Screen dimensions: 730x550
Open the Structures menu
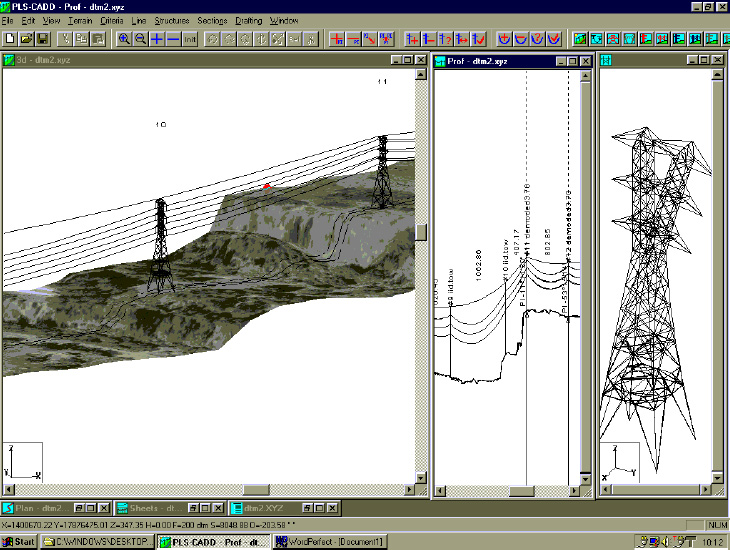click(x=171, y=20)
